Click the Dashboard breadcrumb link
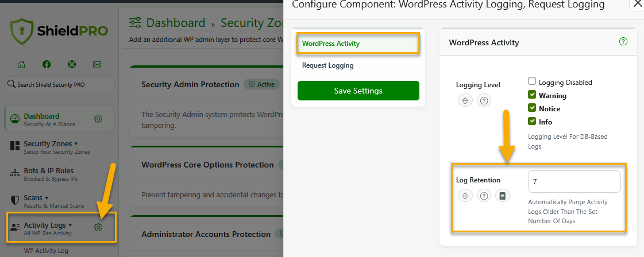Viewport: 644px width, 257px height. 176,23
